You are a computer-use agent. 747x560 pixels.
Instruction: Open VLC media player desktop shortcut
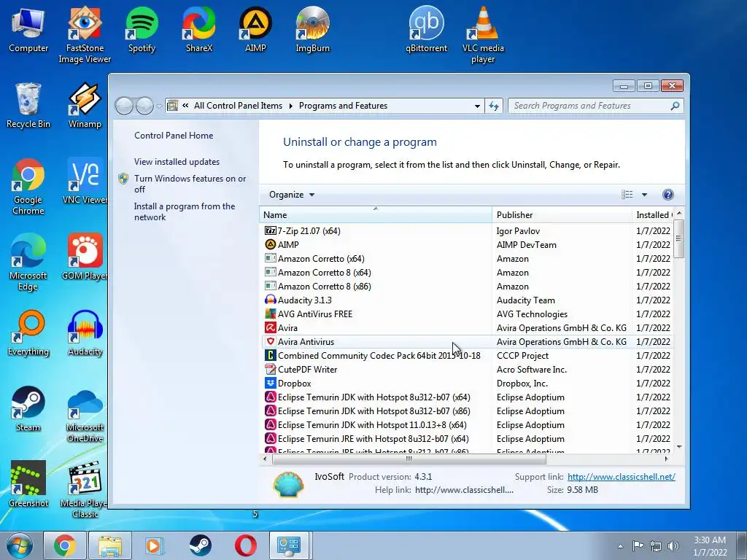tap(483, 35)
